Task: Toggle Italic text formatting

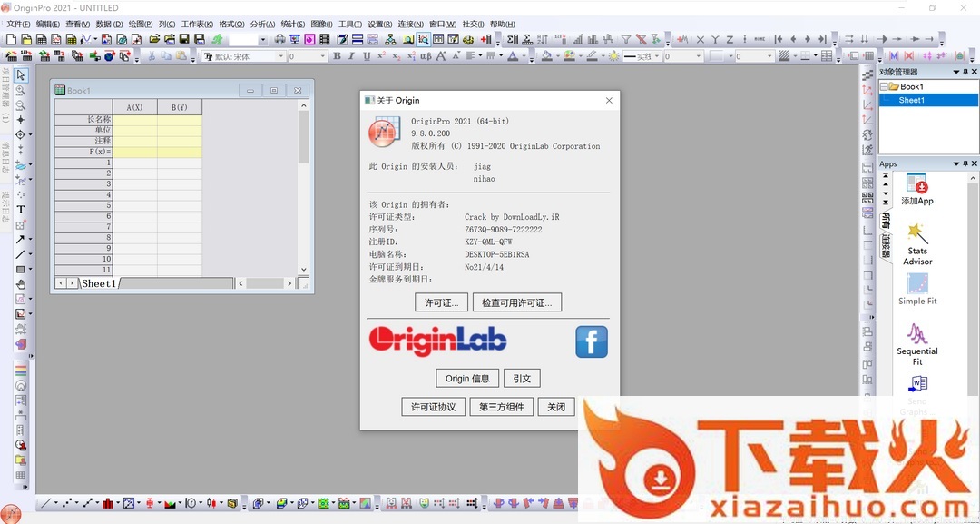Action: pos(352,56)
